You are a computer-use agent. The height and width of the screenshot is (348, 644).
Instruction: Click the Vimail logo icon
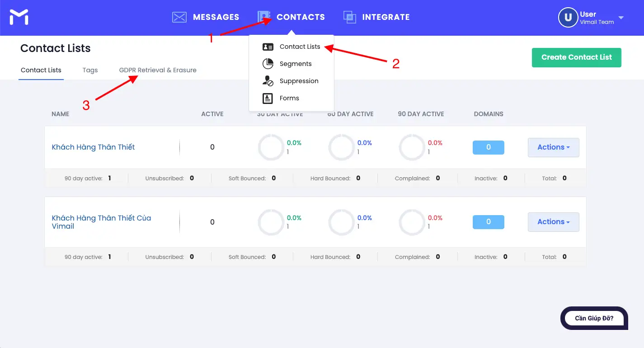point(19,17)
